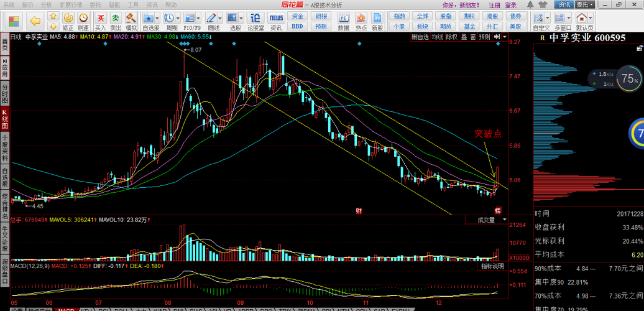The width and height of the screenshot is (644, 311).
Task: Click 删自选 to remove from watchlist
Action: pyautogui.click(x=421, y=37)
